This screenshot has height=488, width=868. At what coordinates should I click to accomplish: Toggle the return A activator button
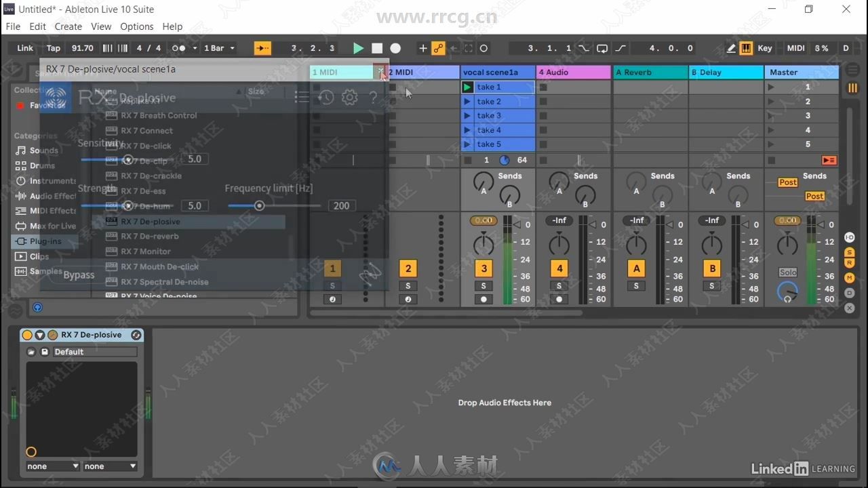point(636,268)
